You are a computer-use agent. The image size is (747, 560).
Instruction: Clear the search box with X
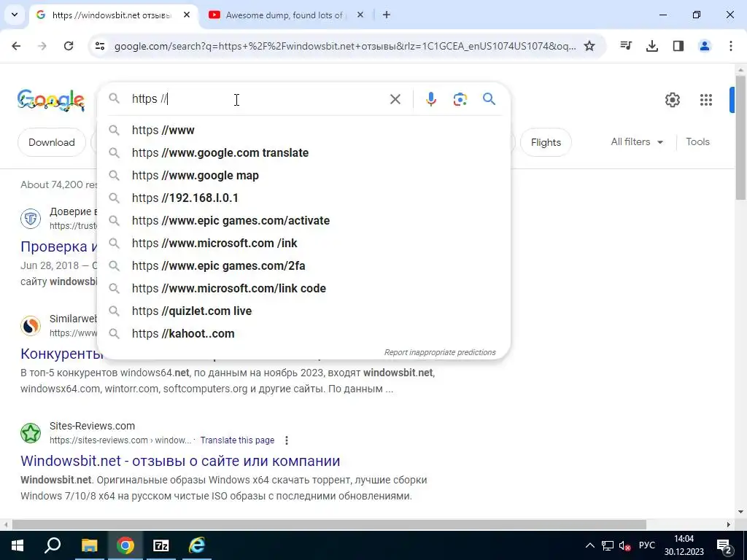[395, 99]
